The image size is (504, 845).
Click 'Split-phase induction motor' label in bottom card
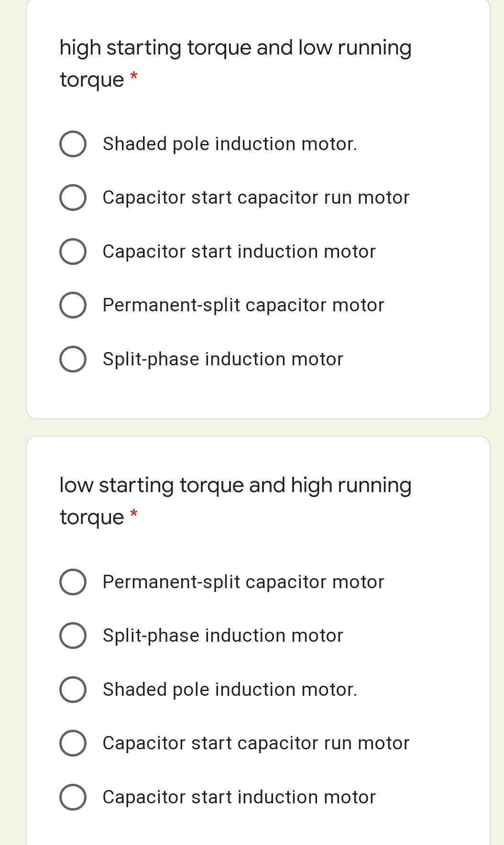(223, 636)
